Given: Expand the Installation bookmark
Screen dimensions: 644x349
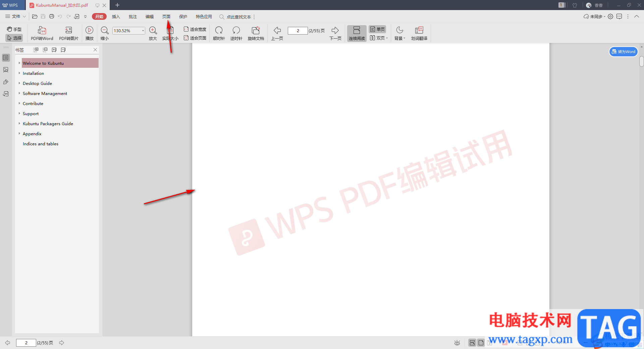Looking at the screenshot, I should [x=19, y=73].
